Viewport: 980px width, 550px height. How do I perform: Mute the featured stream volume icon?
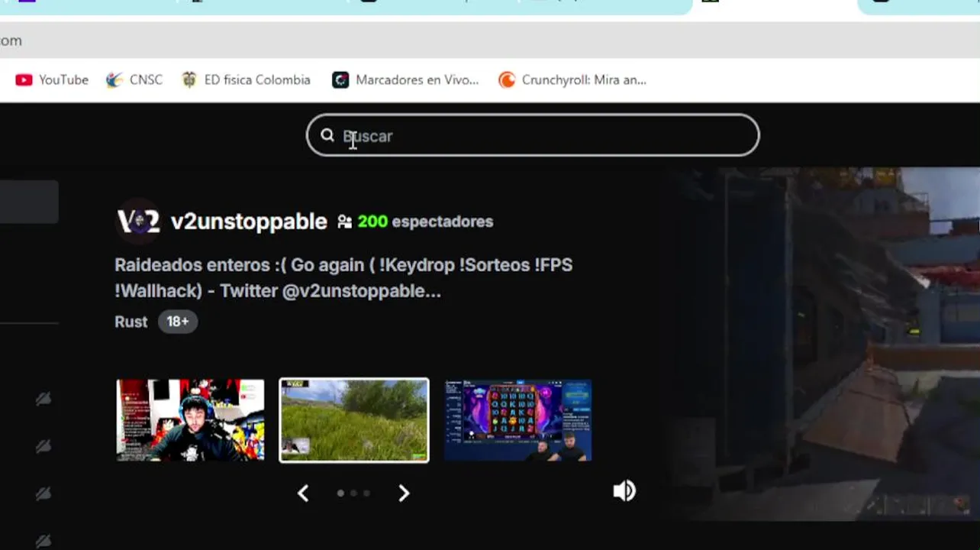coord(624,490)
